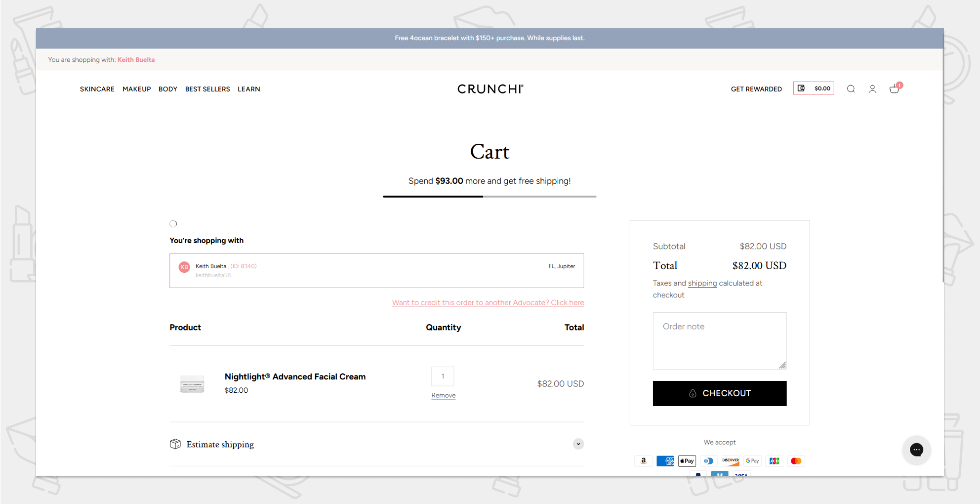Open the BEST SELLERS menu

tap(208, 89)
